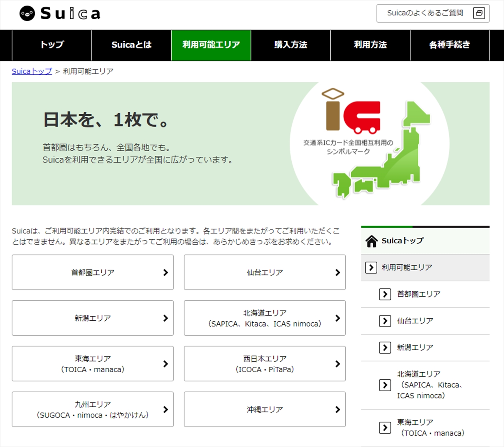Image resolution: width=504 pixels, height=447 pixels.
Task: Click sidebar 首都圏エリア link text
Action: pyautogui.click(x=419, y=294)
